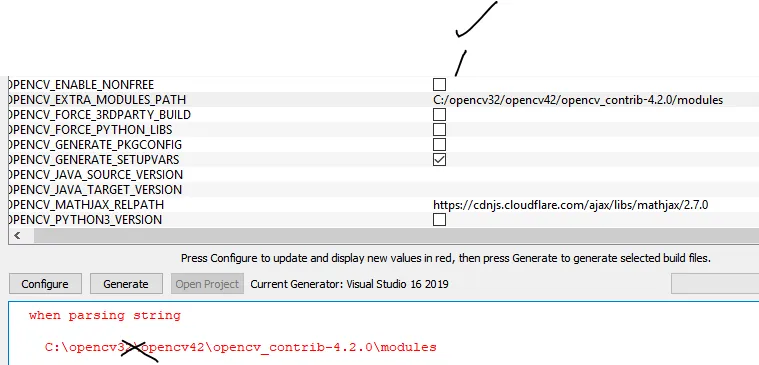759x365 pixels.
Task: Select the OPENCV_EXTRA_MODULES_PATH row name
Action: (97, 100)
